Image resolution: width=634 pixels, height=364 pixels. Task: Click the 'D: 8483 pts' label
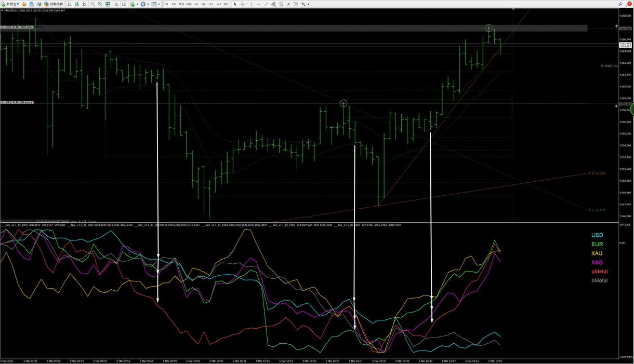point(610,66)
